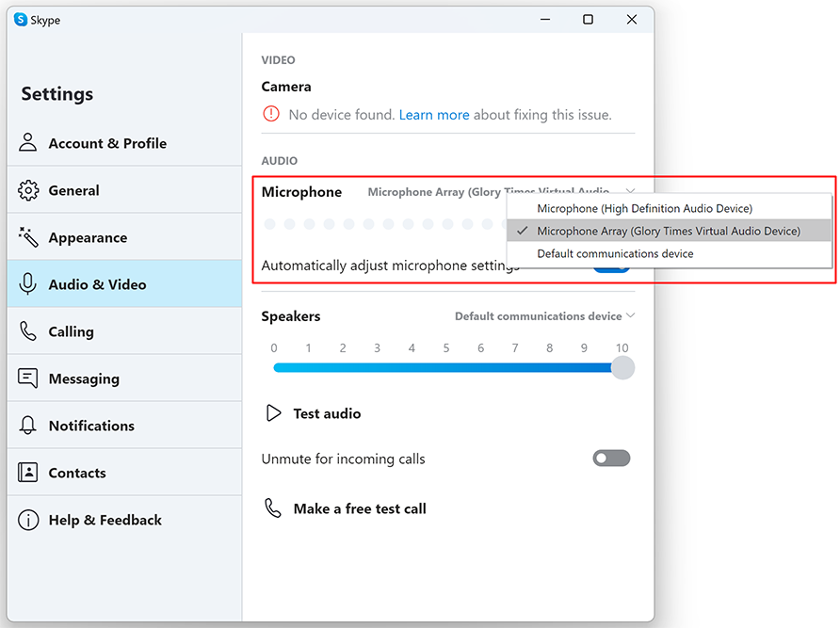Pick Default communications device in microphone list

tap(670, 253)
